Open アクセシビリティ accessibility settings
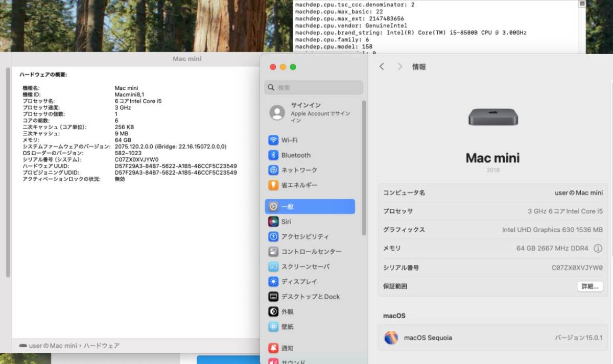Viewport: 613px width, 364px height. [x=305, y=236]
